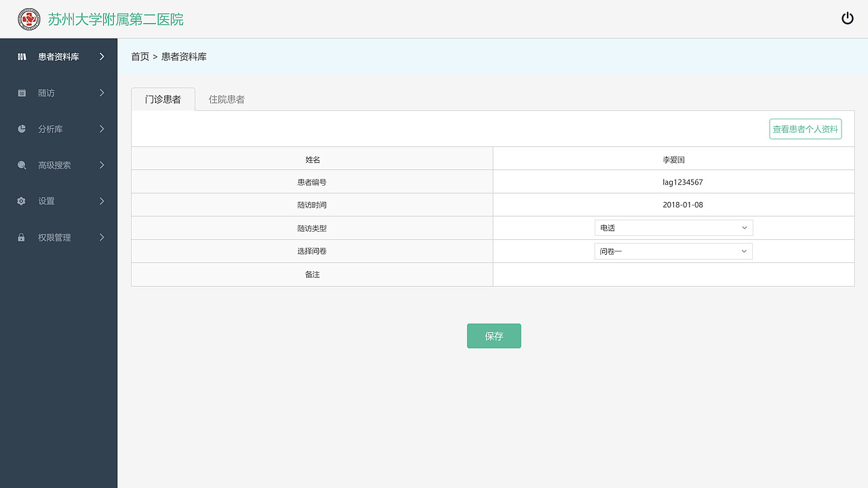Expand the 分析库 sidebar chevron

click(102, 129)
